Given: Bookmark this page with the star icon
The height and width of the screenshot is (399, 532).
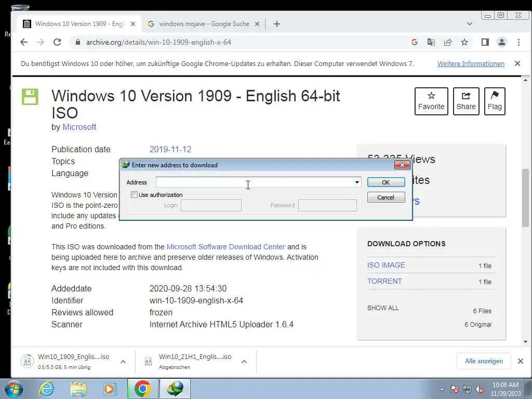Looking at the screenshot, I should pos(464,42).
